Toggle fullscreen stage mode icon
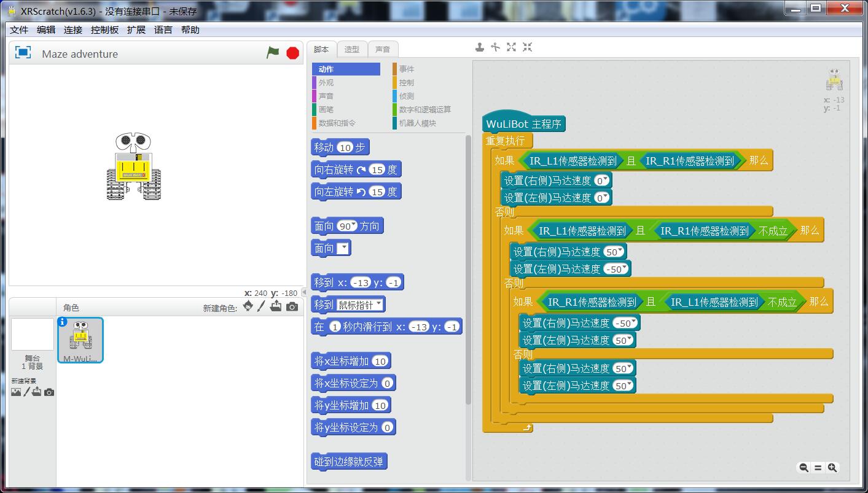868x493 pixels. (x=23, y=53)
